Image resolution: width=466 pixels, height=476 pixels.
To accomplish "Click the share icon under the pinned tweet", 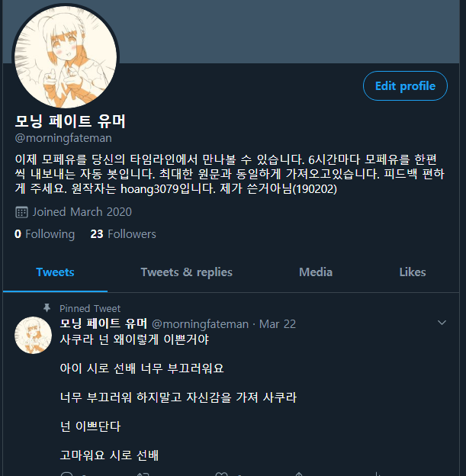I will [x=299, y=474].
